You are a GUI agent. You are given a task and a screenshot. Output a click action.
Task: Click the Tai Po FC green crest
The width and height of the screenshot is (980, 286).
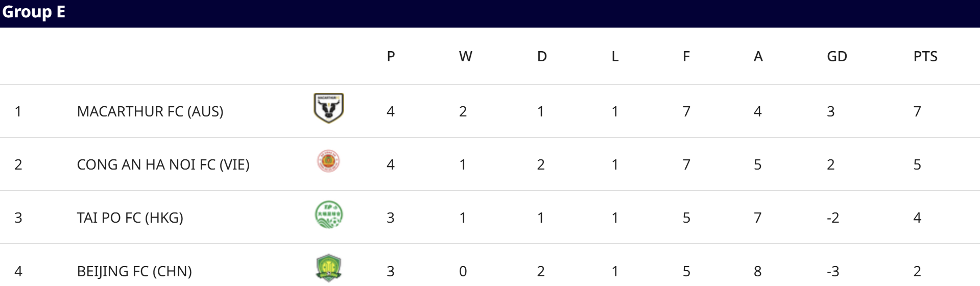(328, 214)
